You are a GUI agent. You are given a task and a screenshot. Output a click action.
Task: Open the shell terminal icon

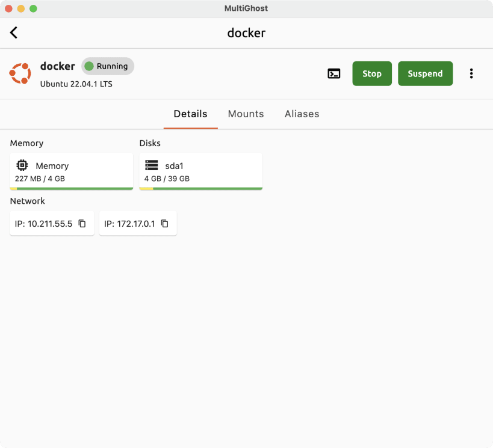[334, 73]
